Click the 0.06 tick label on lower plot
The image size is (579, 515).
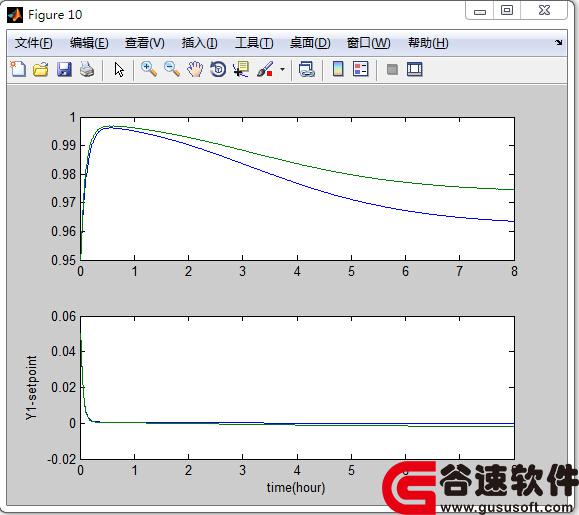[63, 316]
